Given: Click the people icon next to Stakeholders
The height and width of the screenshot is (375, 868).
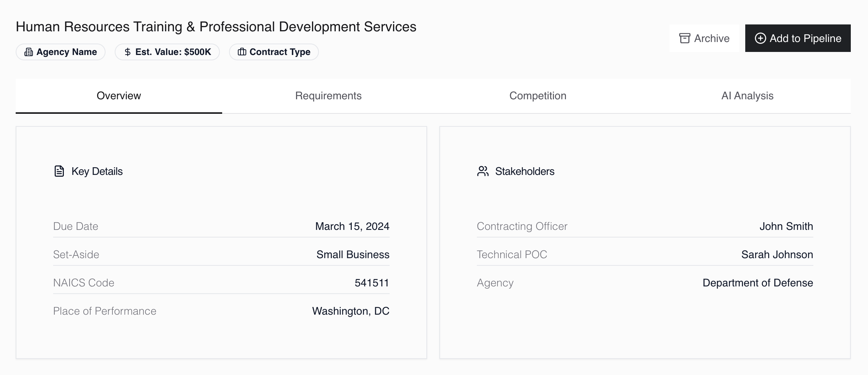Looking at the screenshot, I should [483, 171].
